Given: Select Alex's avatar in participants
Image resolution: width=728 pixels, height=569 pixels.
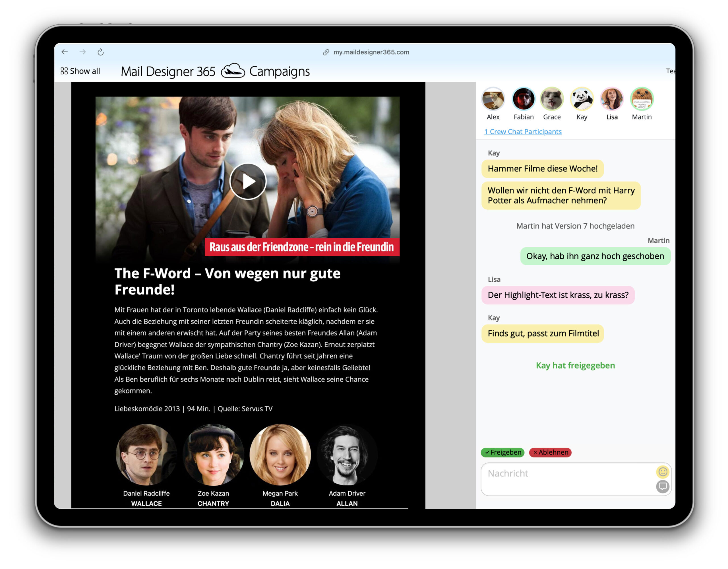Looking at the screenshot, I should [x=493, y=99].
